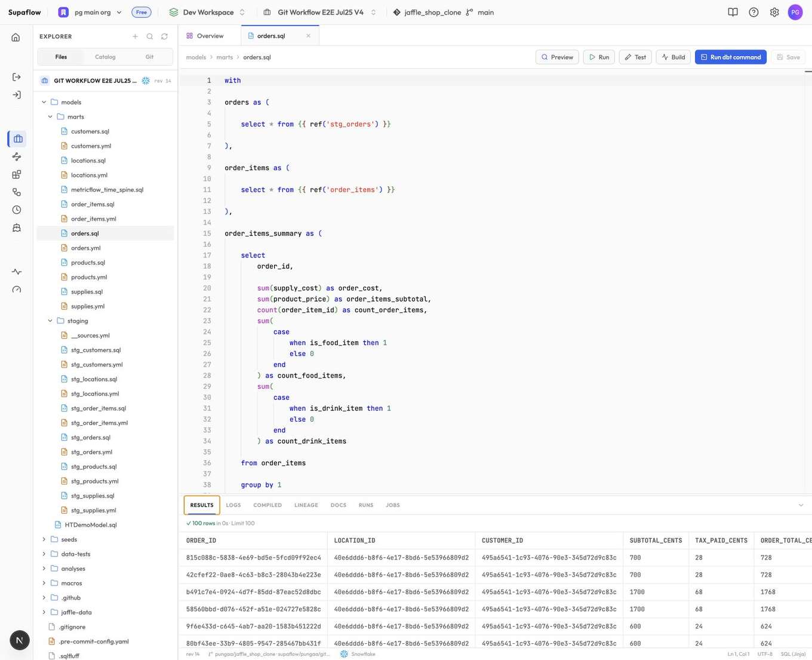Switch to the Catalog tab

click(x=105, y=57)
